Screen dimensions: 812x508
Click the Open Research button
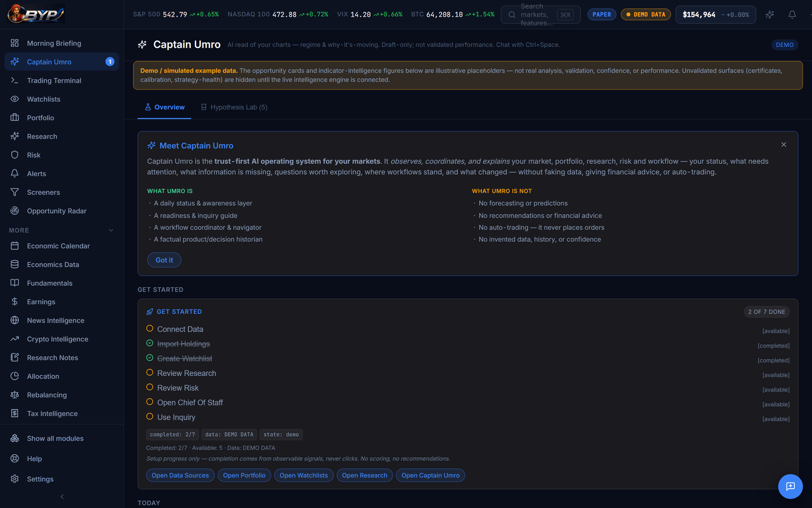[364, 475]
